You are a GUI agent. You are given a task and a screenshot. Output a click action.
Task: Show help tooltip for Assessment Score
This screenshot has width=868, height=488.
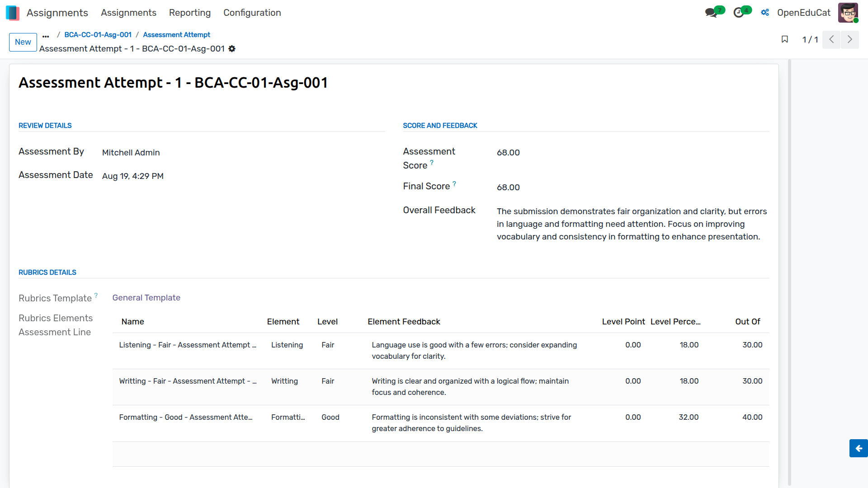tap(432, 162)
